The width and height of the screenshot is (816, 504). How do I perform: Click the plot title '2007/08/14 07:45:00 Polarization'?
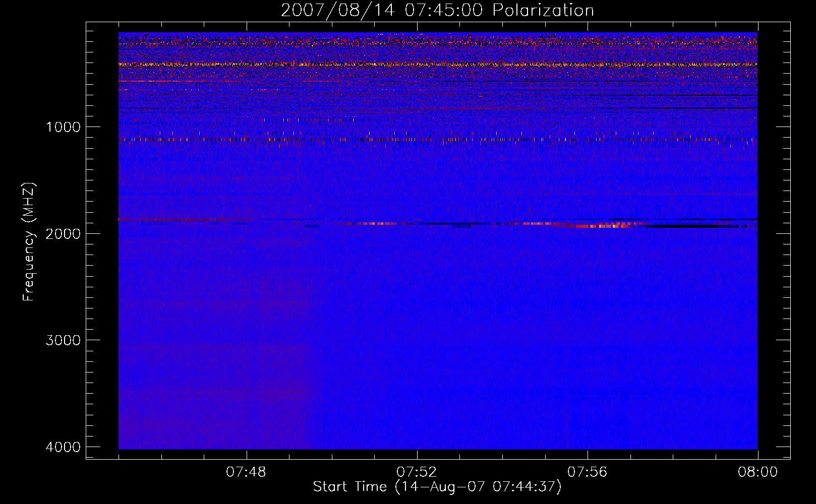tap(437, 10)
